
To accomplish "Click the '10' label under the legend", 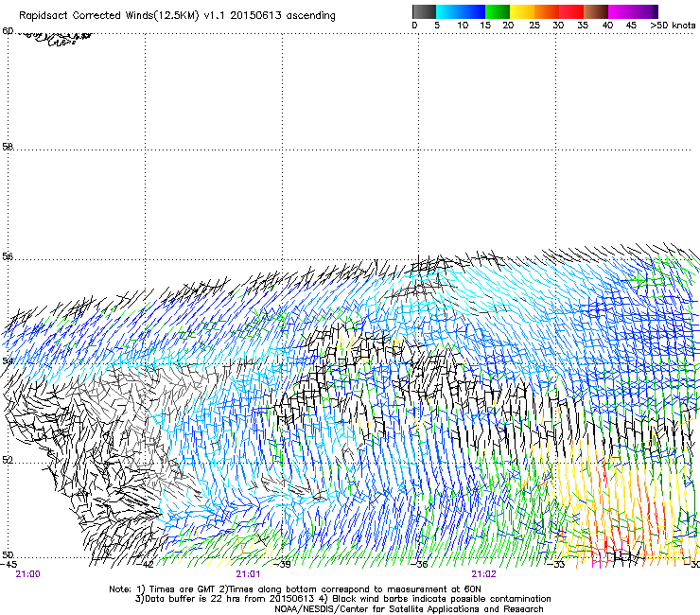I will [463, 26].
